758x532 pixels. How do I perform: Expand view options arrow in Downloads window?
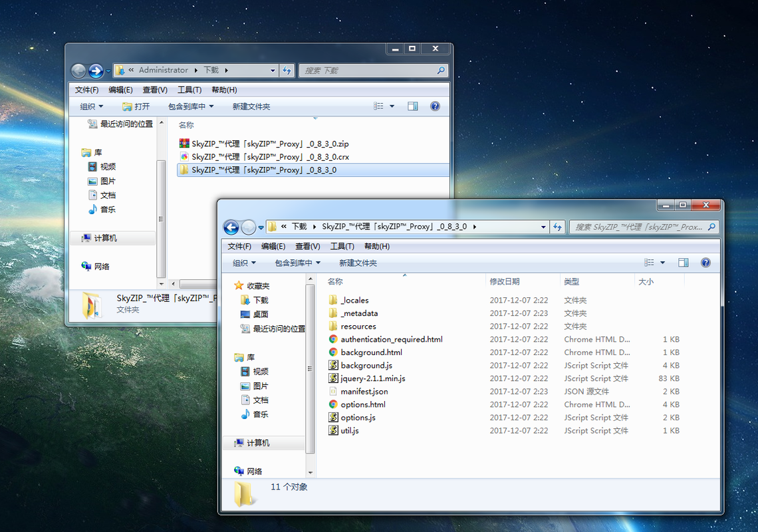(392, 106)
